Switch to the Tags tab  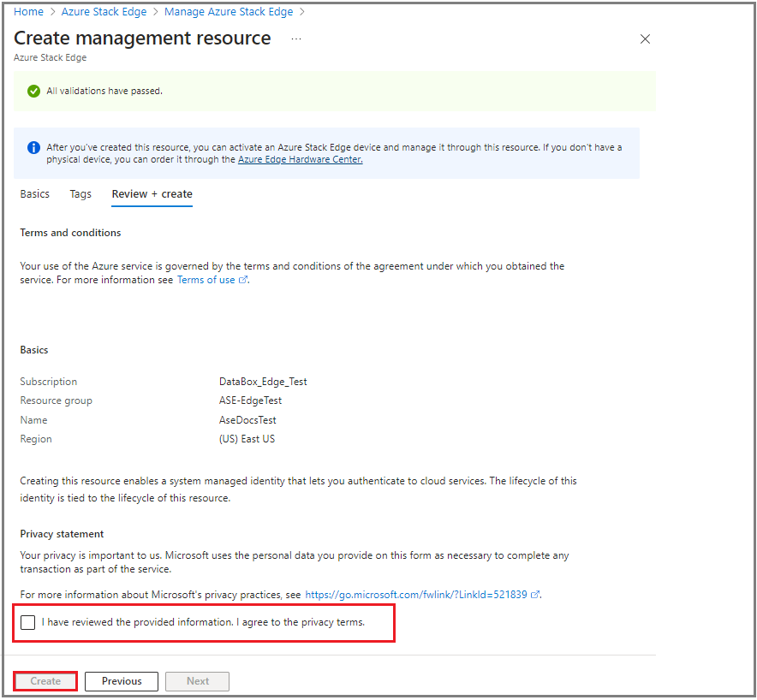pyautogui.click(x=80, y=194)
